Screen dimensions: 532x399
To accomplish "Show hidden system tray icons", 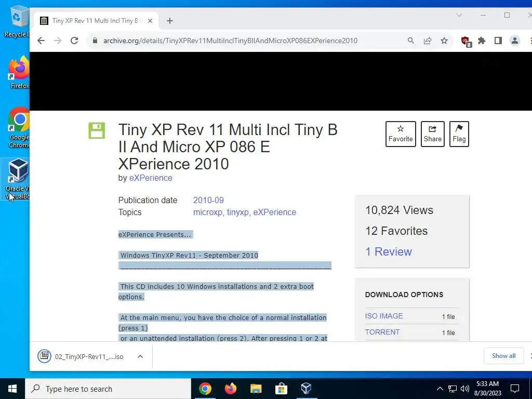I will point(440,389).
